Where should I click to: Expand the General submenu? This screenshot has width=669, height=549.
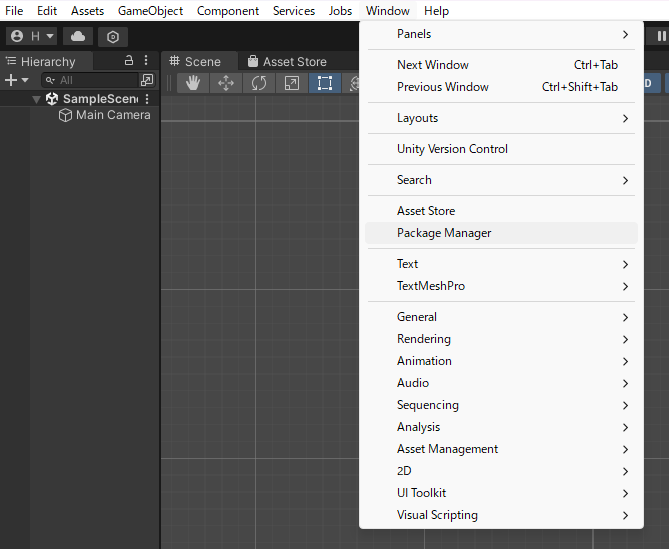coord(501,317)
